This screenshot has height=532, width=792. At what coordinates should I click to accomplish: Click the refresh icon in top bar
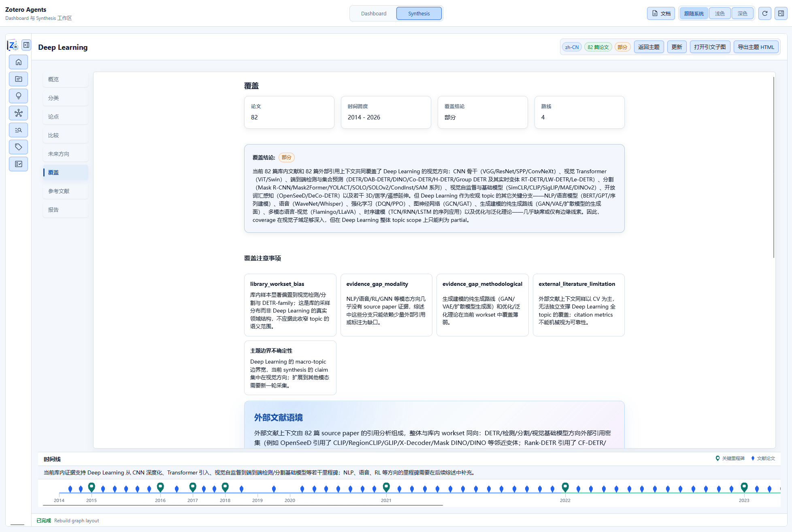point(765,13)
